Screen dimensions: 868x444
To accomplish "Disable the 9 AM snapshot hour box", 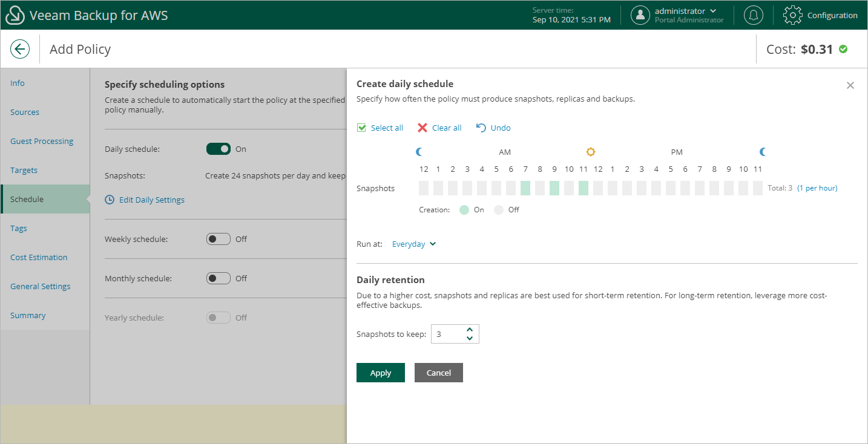I will [554, 188].
